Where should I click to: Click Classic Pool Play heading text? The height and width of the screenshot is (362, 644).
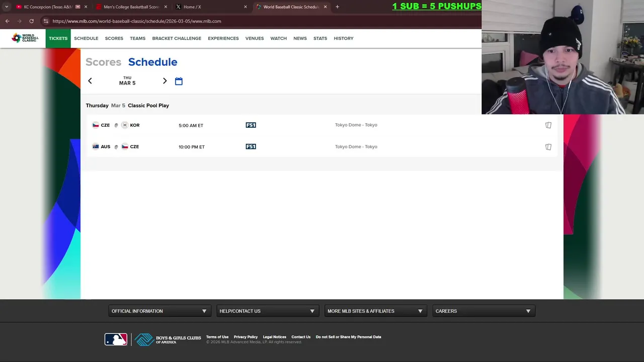[148, 106]
